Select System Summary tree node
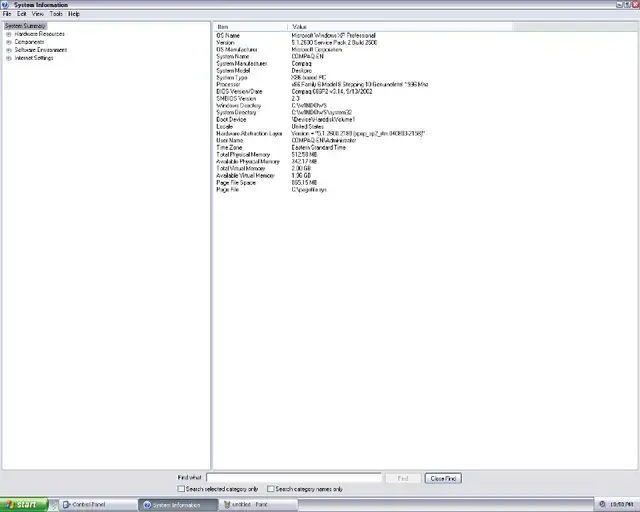The width and height of the screenshot is (640, 512). click(x=25, y=26)
